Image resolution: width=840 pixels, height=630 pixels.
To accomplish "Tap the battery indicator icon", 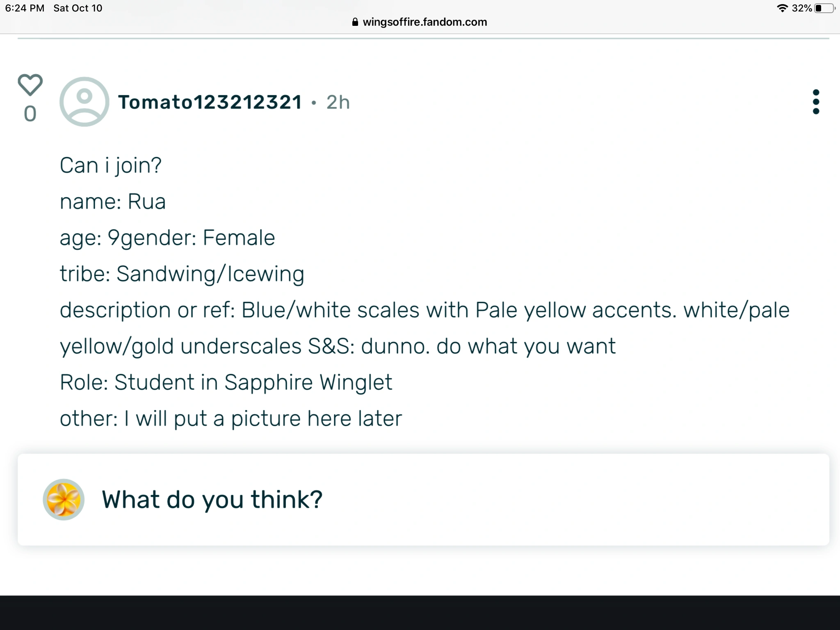I will coord(824,8).
